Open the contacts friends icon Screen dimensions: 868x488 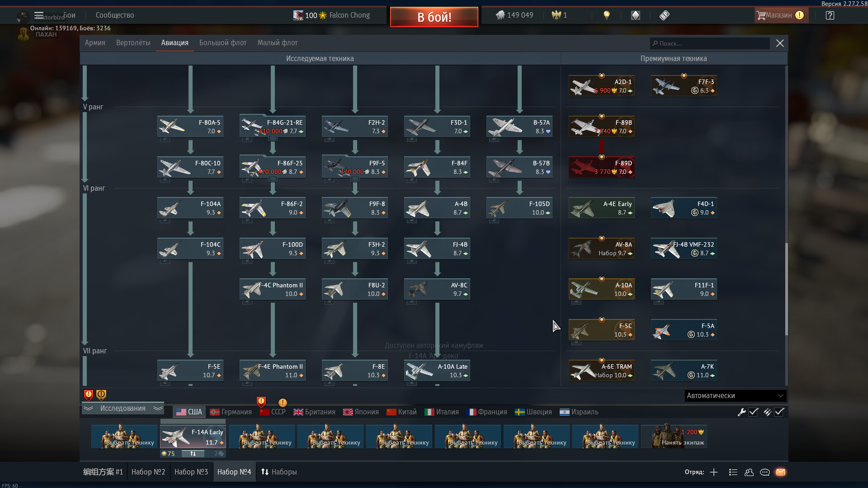point(749,472)
